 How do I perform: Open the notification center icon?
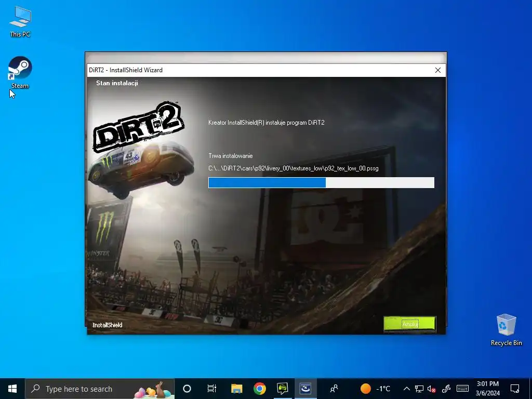click(x=515, y=389)
